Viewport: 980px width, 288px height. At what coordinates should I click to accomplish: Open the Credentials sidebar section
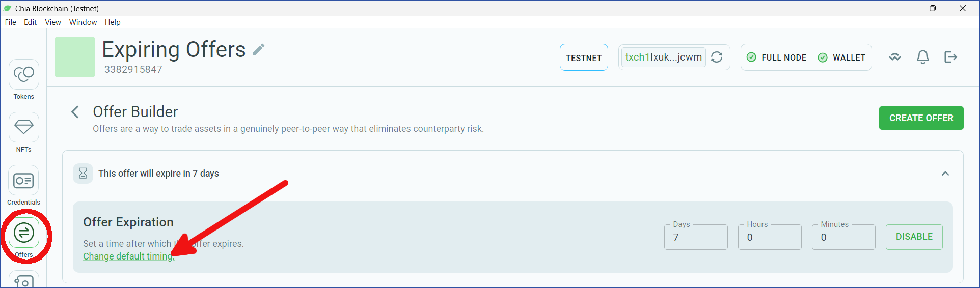(x=23, y=186)
